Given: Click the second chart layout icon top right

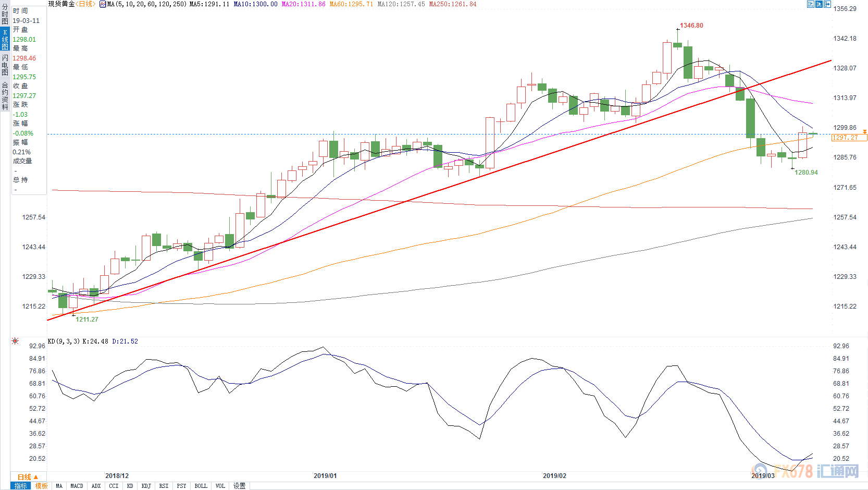Looking at the screenshot, I should click(x=819, y=4).
